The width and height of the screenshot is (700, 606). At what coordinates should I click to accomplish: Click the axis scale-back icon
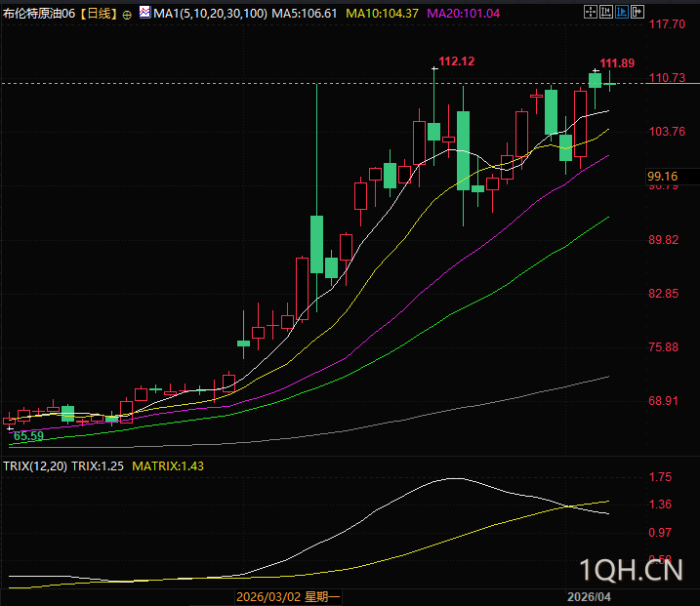point(606,12)
